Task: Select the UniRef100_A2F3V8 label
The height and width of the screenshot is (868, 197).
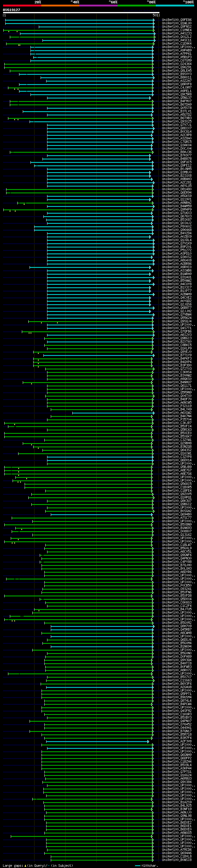Action: coord(177,741)
